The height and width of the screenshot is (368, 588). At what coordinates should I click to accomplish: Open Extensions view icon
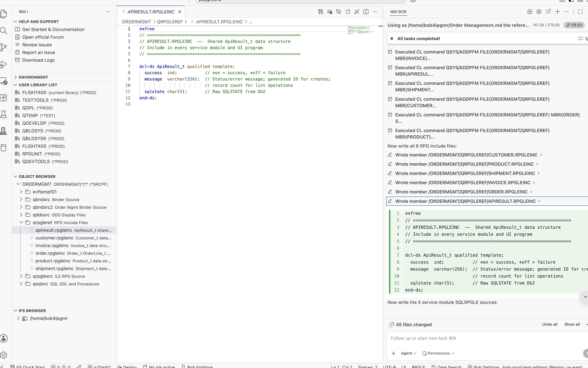coord(3,98)
